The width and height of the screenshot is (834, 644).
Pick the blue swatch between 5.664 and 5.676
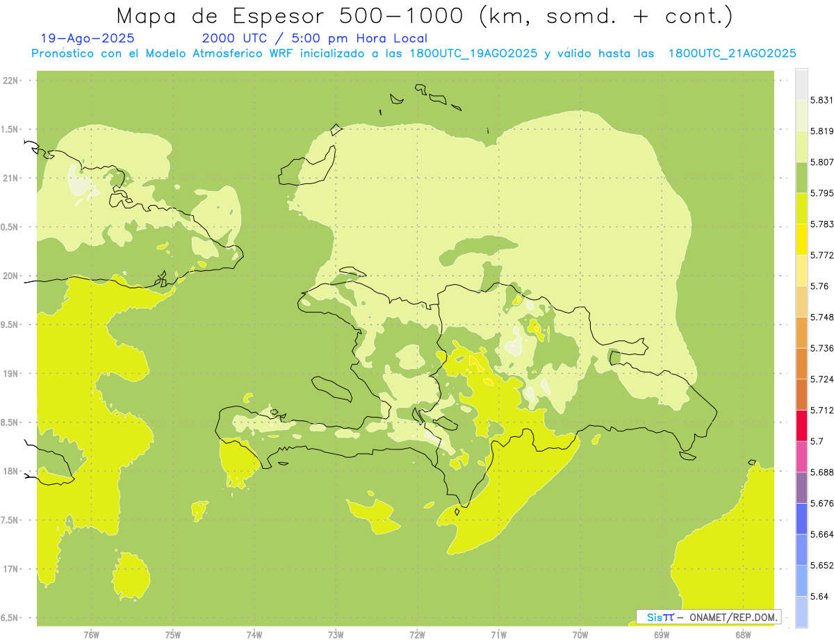point(801,518)
